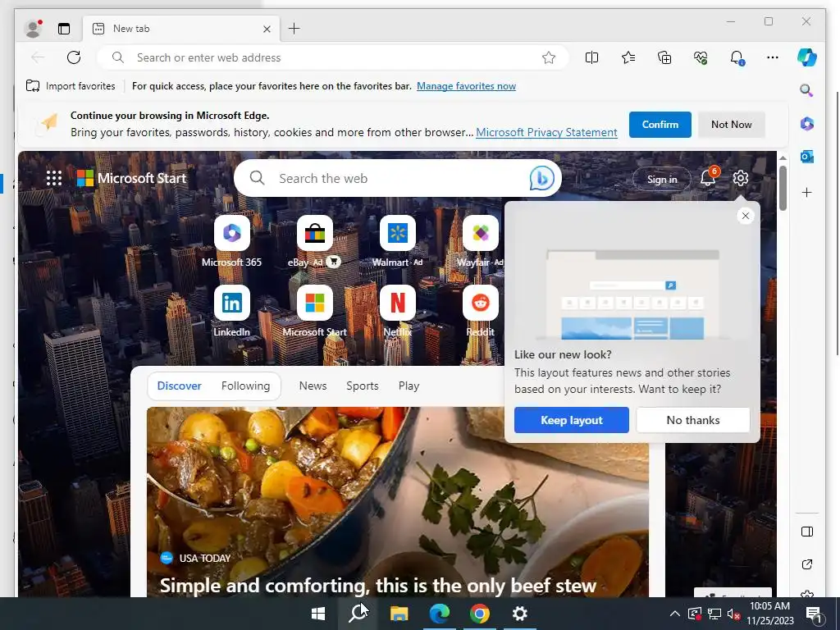Open the app launcher grid
Screen dimensions: 840x630
pyautogui.click(x=54, y=178)
